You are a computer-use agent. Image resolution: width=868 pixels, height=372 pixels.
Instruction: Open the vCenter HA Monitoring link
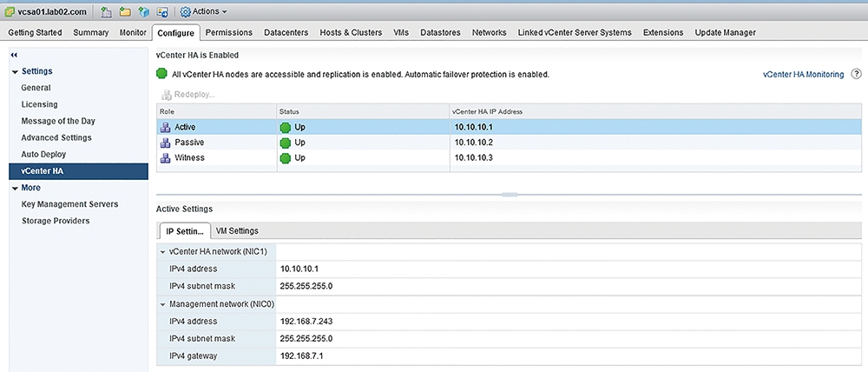coord(803,74)
